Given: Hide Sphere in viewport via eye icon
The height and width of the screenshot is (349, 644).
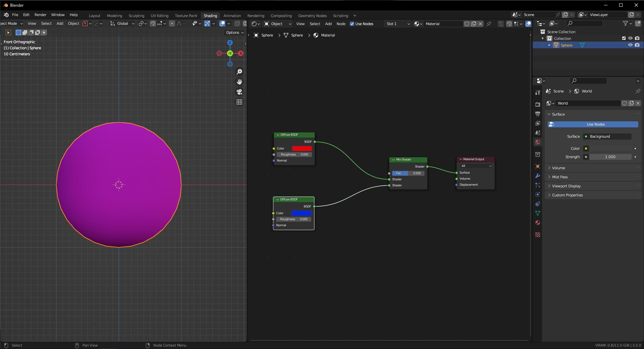Looking at the screenshot, I should (x=630, y=45).
